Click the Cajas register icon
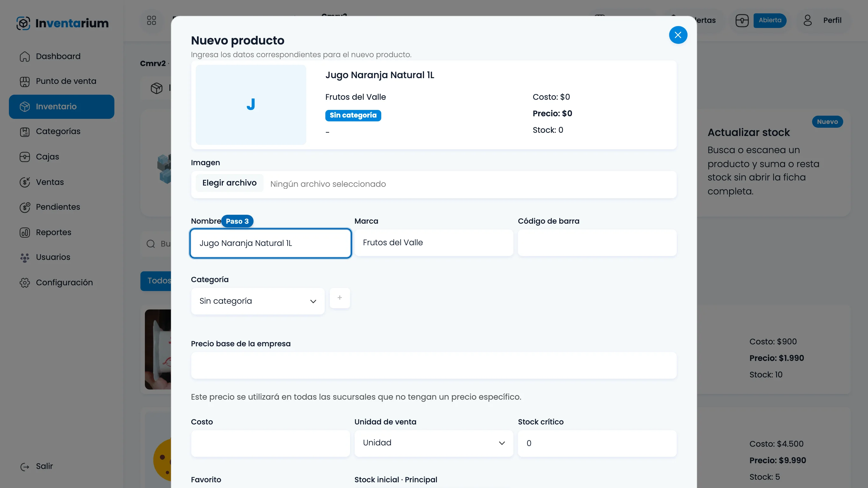The width and height of the screenshot is (868, 488). point(24,157)
